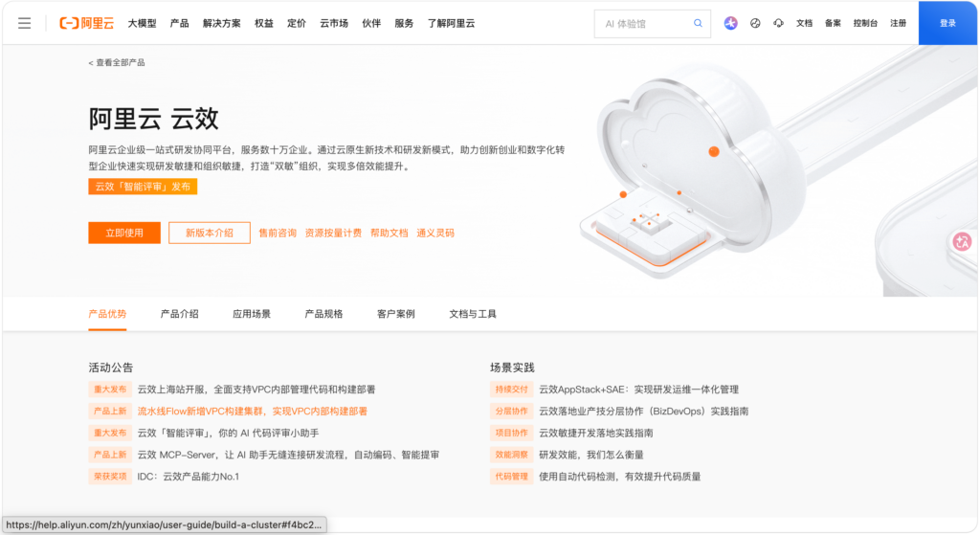Click the globe language icon
This screenshot has width=980, height=535.
tap(755, 23)
